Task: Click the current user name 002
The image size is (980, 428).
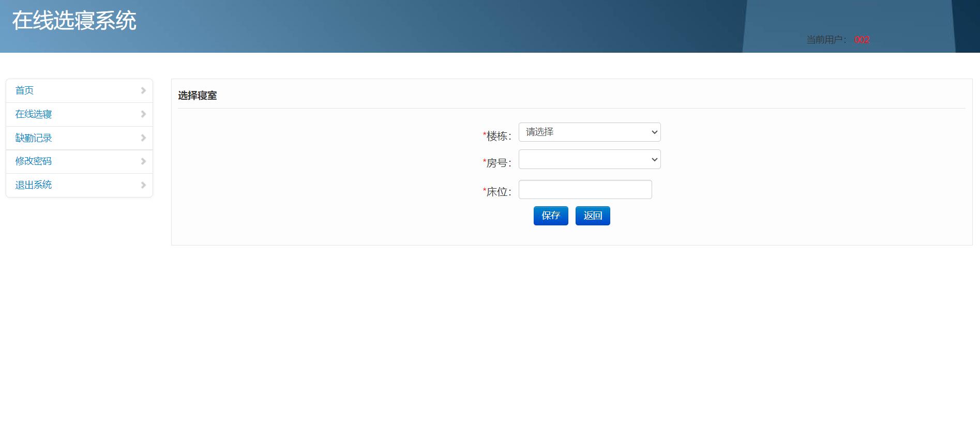Action: 862,40
